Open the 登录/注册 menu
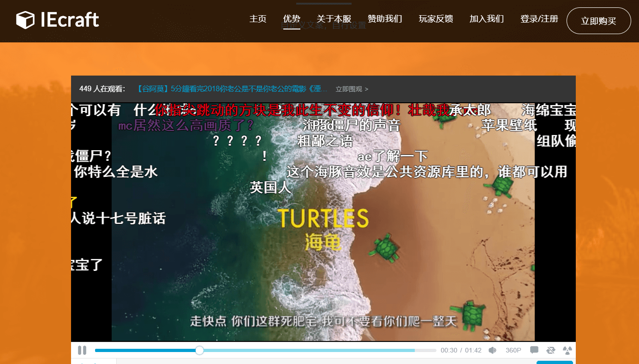This screenshot has width=639, height=364. [x=538, y=19]
